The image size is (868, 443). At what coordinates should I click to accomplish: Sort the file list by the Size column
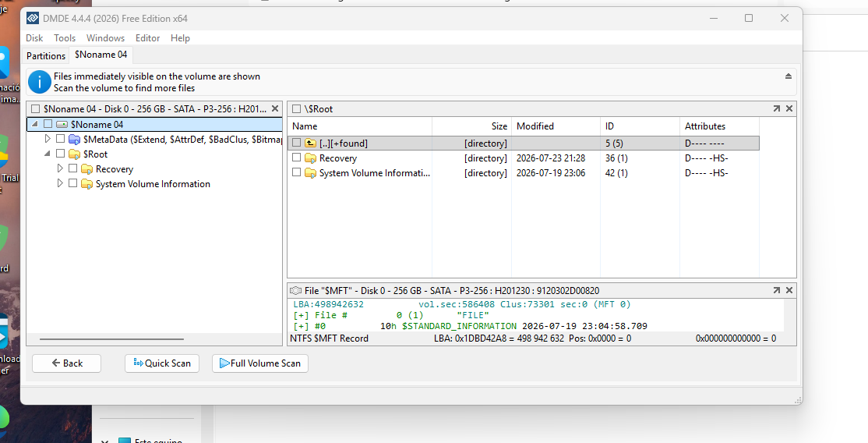pyautogui.click(x=471, y=126)
